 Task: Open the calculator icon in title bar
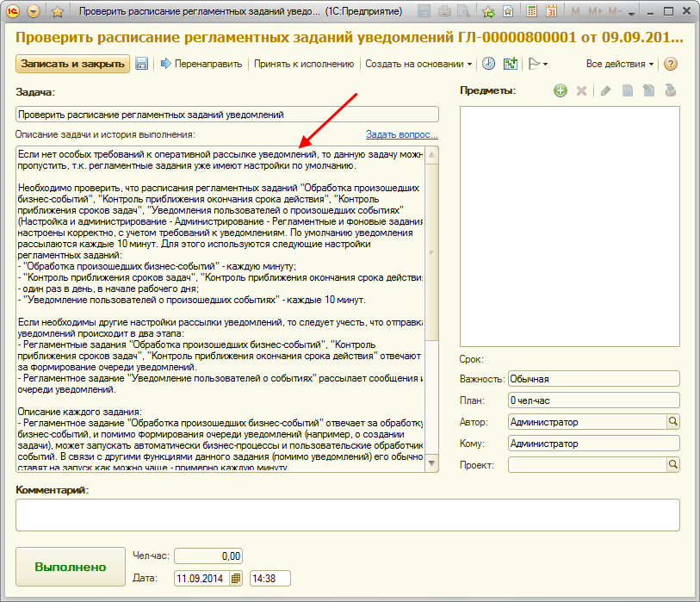pyautogui.click(x=531, y=11)
